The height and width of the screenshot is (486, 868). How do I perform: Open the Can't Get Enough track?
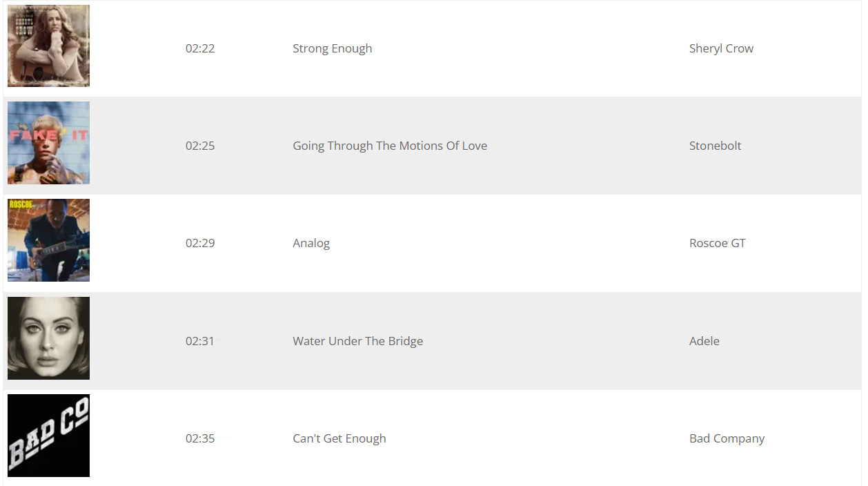[339, 438]
